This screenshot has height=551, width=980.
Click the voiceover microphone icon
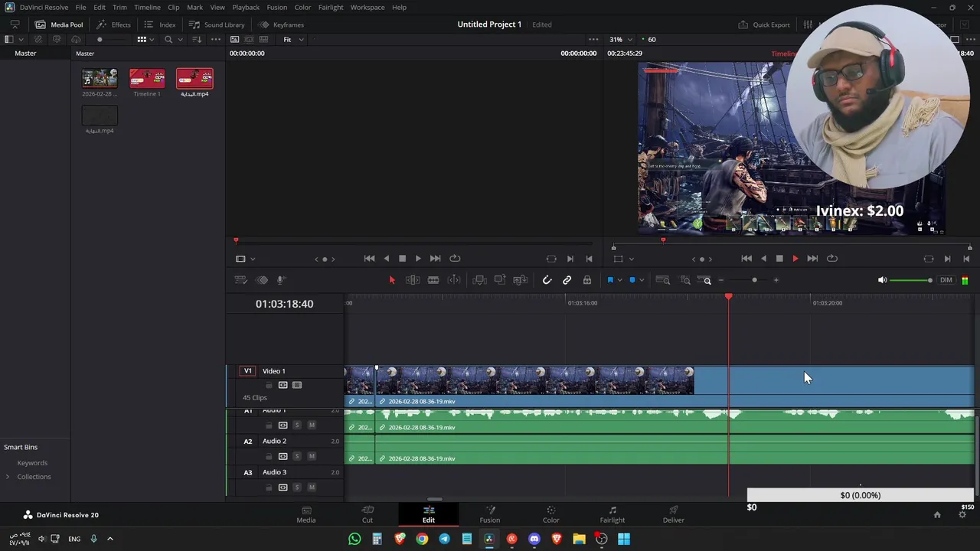pyautogui.click(x=281, y=280)
